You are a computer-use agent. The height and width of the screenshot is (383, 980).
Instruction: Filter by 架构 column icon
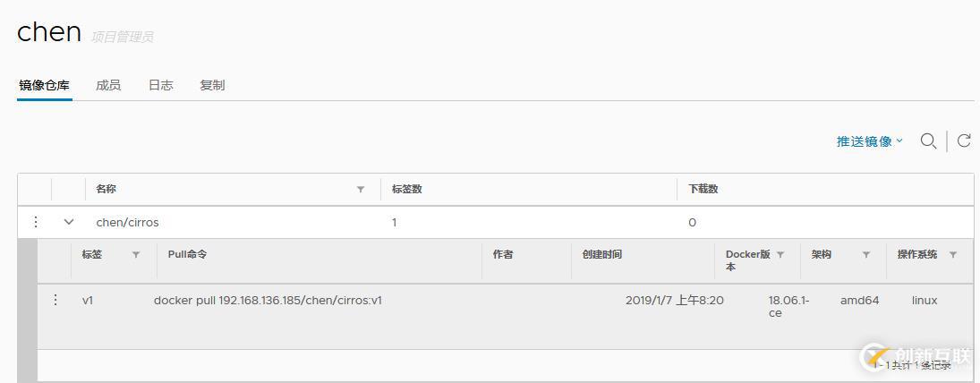coord(866,255)
